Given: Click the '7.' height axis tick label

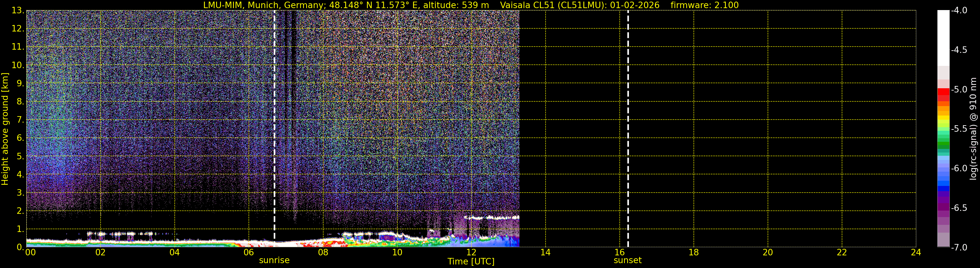Looking at the screenshot, I should pos(20,120).
